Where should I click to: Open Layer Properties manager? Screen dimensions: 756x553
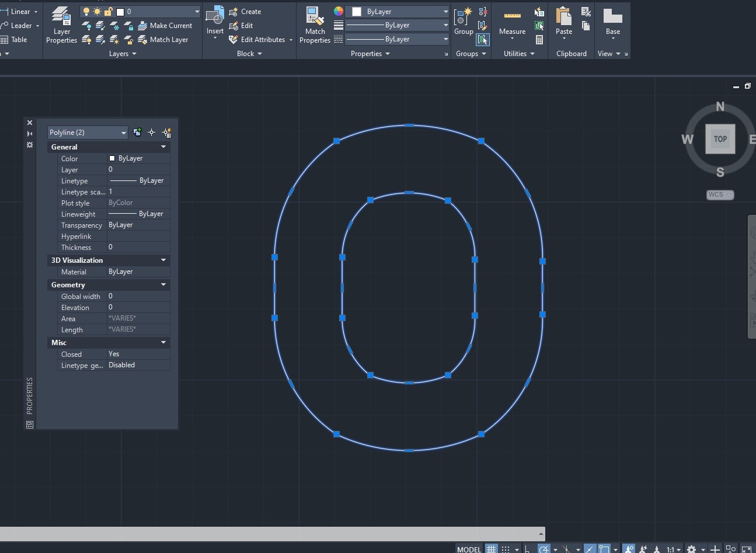tap(61, 25)
